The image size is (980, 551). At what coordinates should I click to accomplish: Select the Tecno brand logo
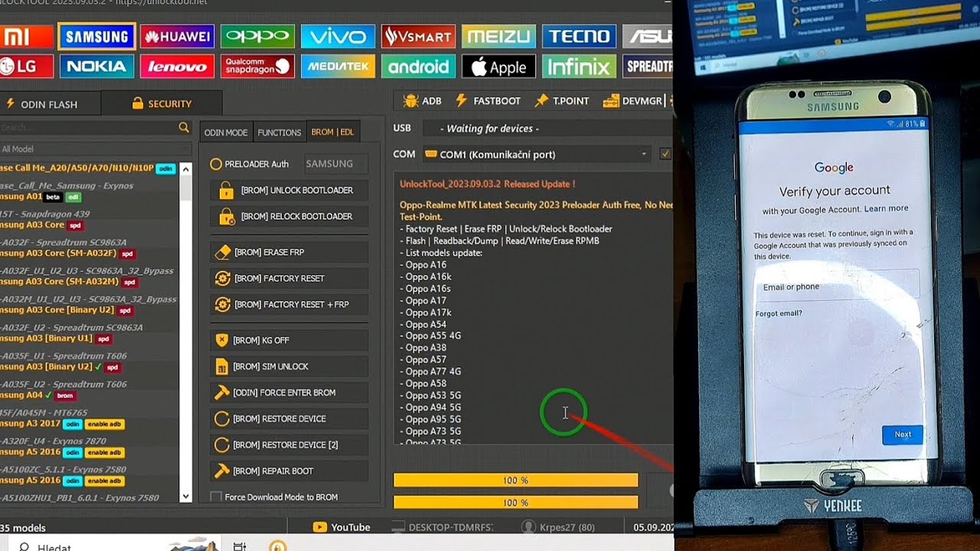[579, 36]
